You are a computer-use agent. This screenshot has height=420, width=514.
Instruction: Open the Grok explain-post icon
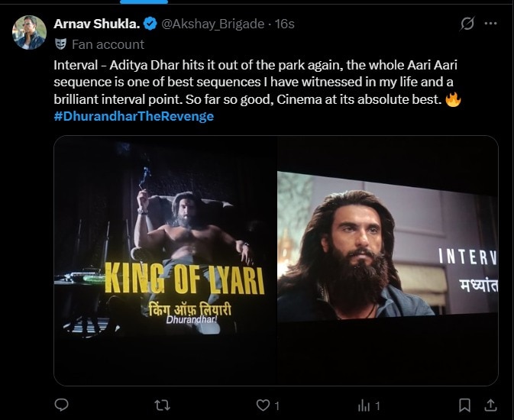(x=467, y=24)
